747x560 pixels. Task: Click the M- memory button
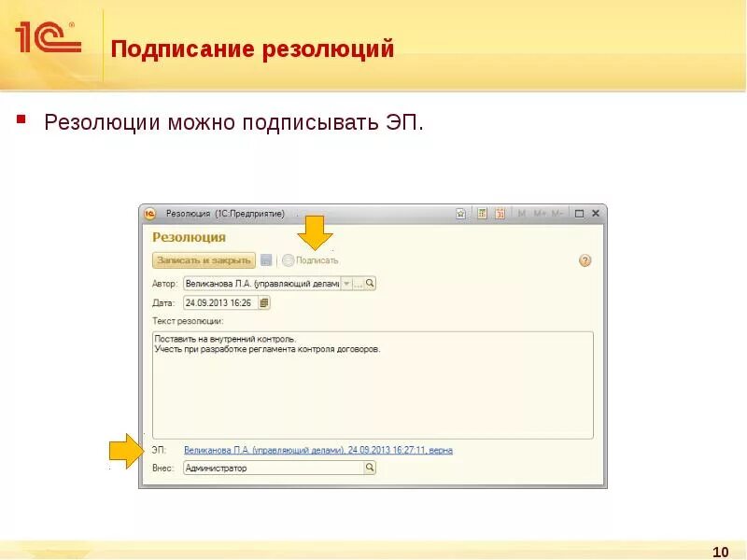[557, 214]
